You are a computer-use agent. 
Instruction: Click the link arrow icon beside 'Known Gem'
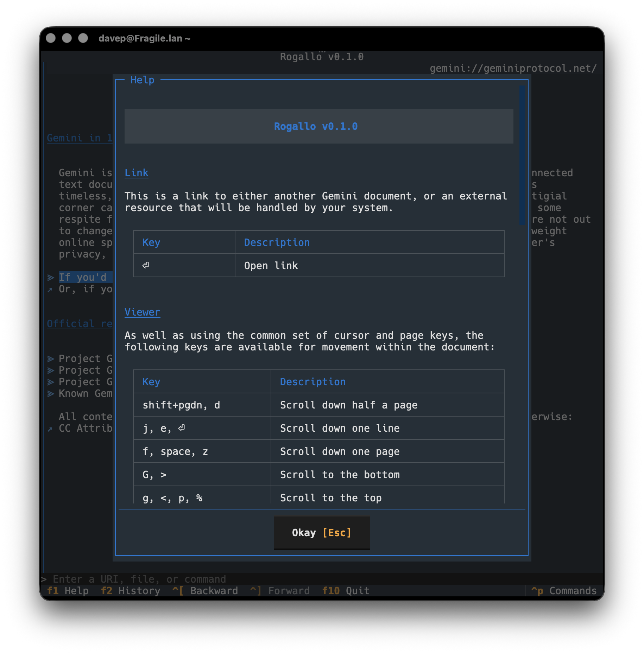coord(51,394)
